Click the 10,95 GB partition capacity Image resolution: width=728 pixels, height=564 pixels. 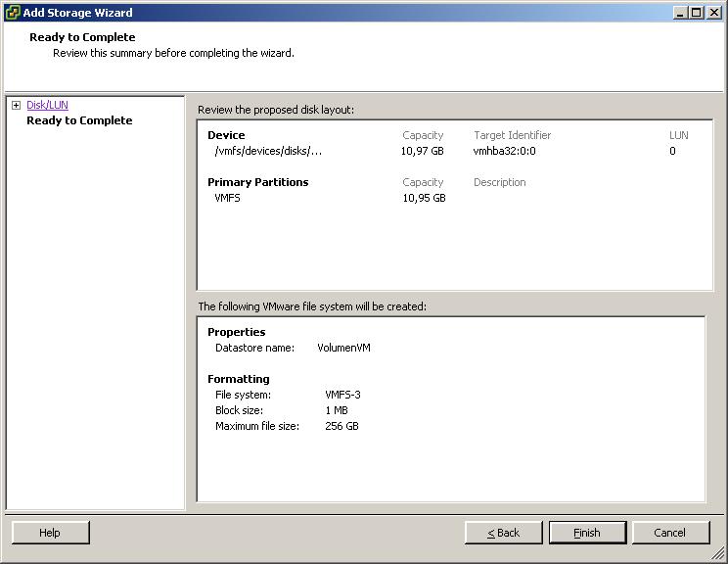point(424,198)
